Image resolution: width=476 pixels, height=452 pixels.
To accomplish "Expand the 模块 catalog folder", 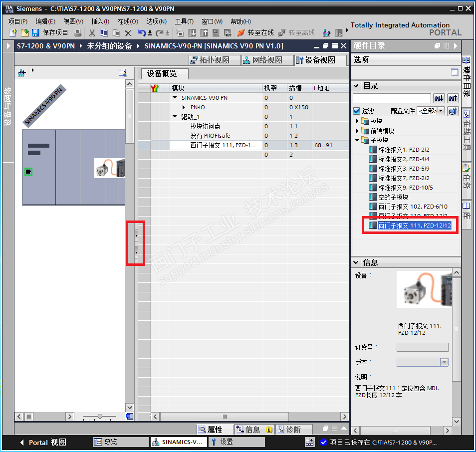I will coord(357,121).
